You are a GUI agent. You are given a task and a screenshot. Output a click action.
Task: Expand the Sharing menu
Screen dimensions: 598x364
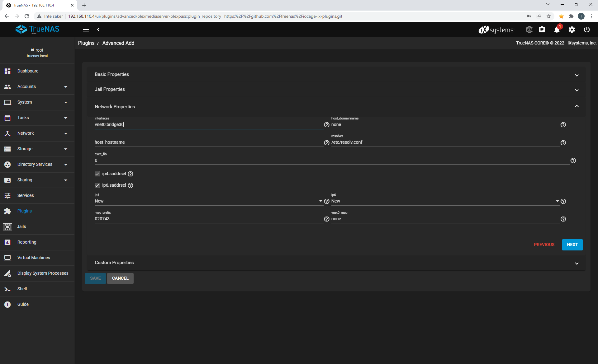click(x=37, y=180)
